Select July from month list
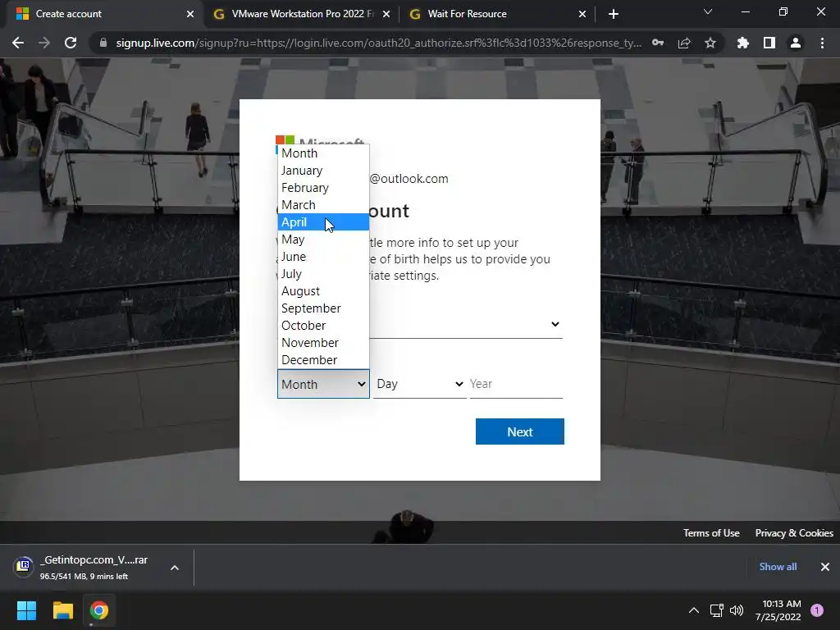 (323, 274)
